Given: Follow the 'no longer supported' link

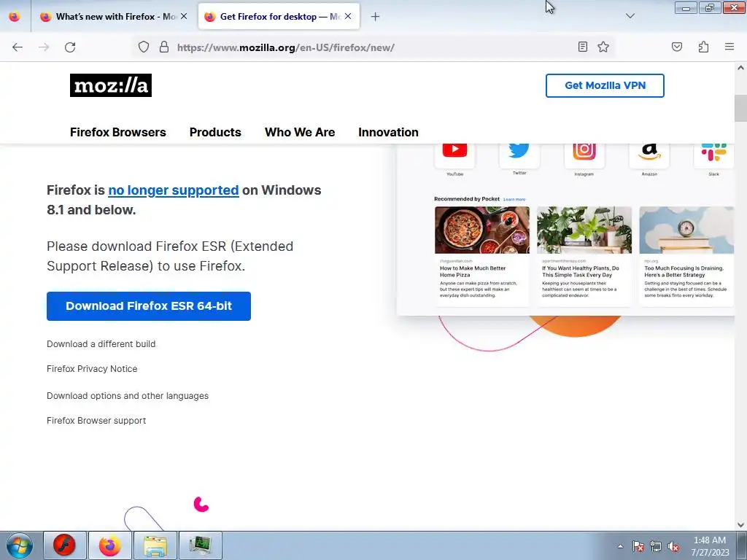Looking at the screenshot, I should point(174,190).
